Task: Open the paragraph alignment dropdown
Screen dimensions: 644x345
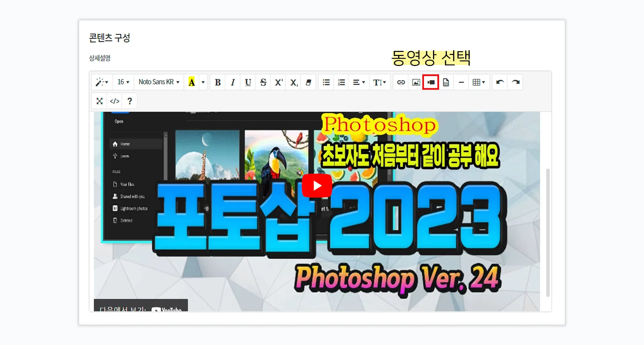Action: tap(359, 82)
